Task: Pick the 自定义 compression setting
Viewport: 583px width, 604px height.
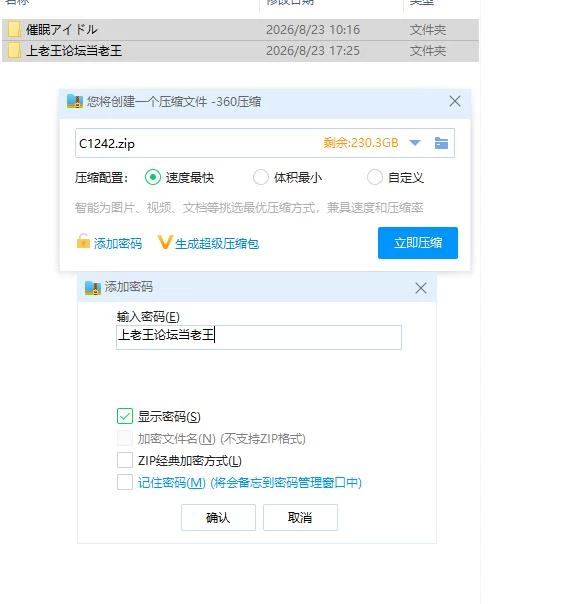Action: click(x=375, y=177)
